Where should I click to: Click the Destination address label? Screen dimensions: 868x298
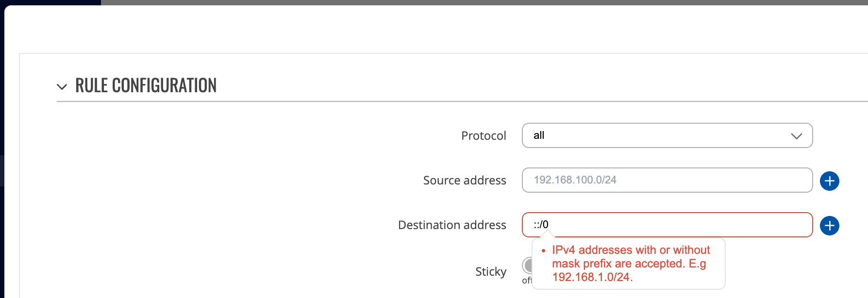click(452, 225)
